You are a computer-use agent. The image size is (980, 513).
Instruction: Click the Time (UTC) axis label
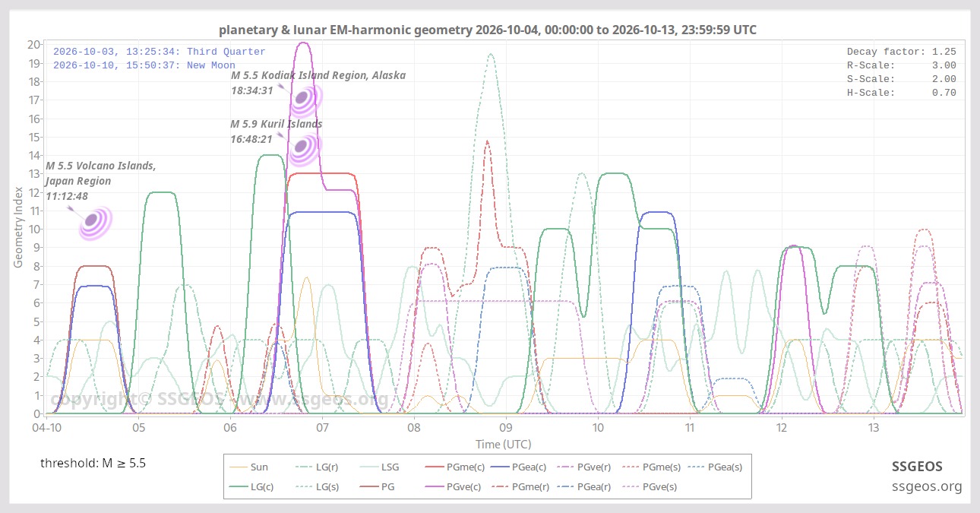pyautogui.click(x=503, y=444)
